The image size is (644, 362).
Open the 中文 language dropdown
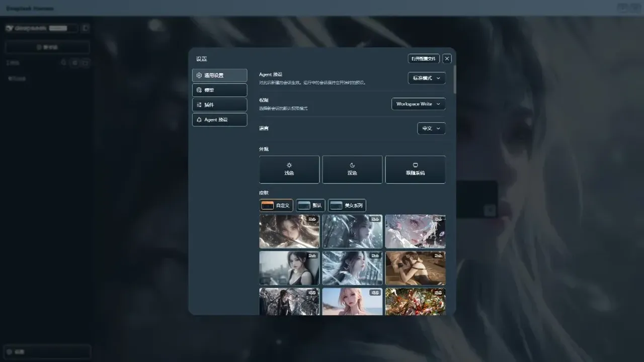[x=432, y=129]
